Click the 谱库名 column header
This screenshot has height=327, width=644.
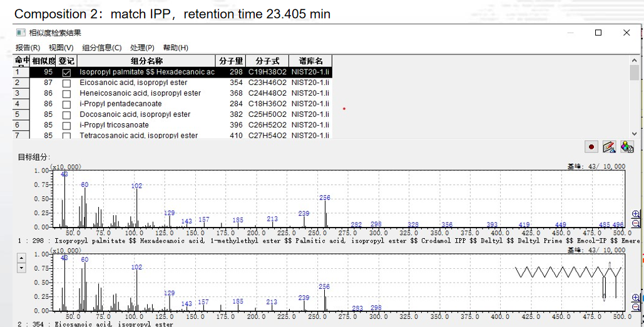pos(310,61)
